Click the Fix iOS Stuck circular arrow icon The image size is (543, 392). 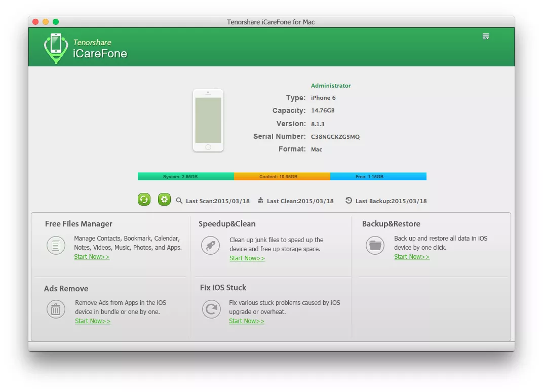(x=211, y=309)
